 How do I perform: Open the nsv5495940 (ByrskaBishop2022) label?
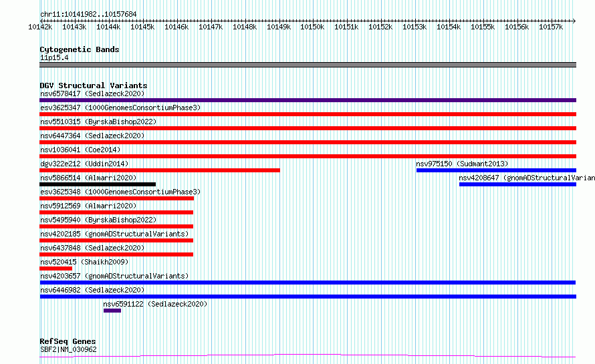(98, 220)
